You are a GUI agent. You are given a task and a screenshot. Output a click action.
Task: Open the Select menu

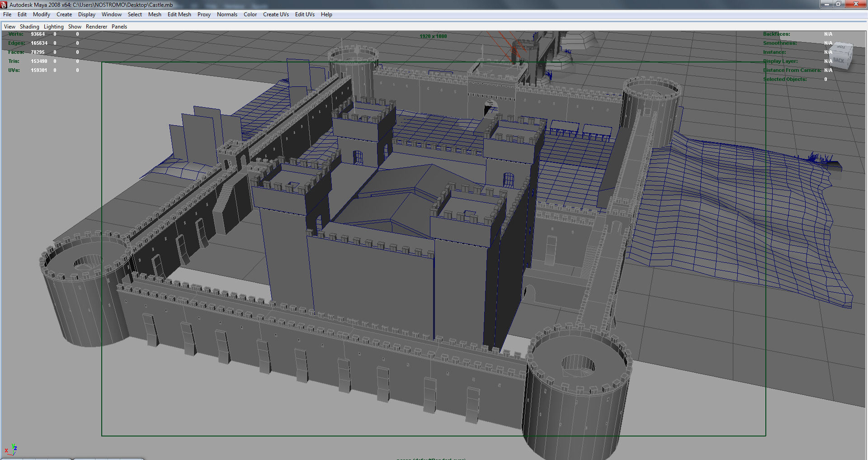coord(135,14)
